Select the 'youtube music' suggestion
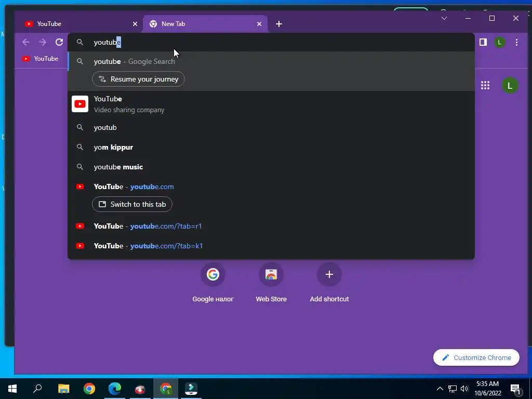 271,167
